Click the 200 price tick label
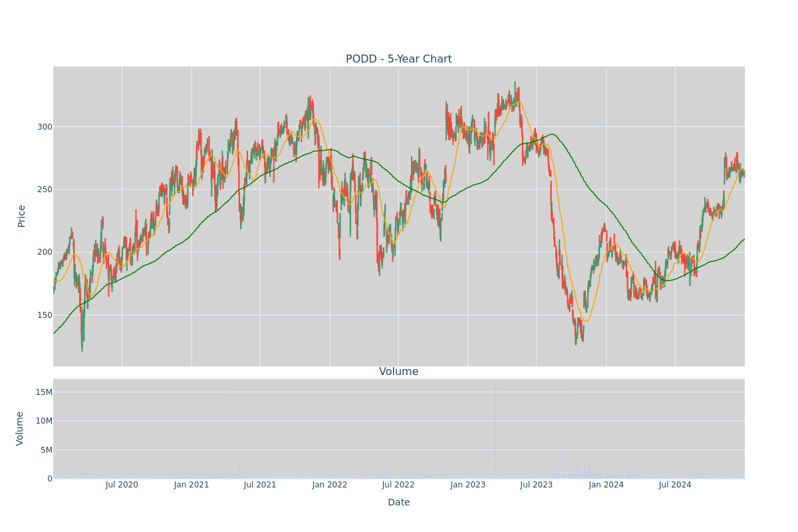Screen dimensions: 798x532 click(45, 252)
